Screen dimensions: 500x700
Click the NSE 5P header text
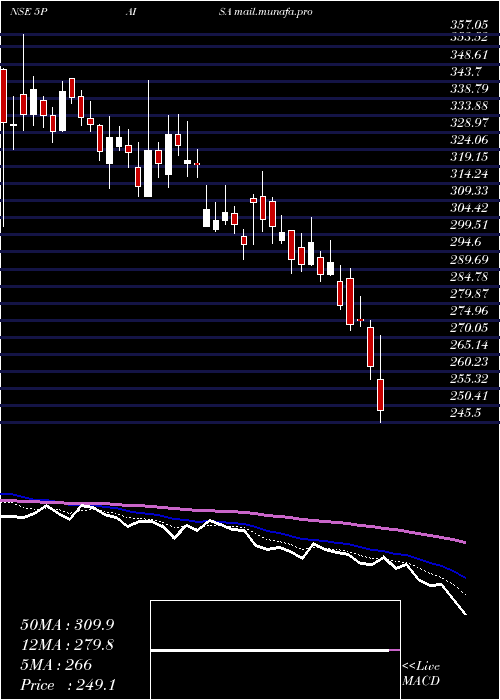[28, 12]
